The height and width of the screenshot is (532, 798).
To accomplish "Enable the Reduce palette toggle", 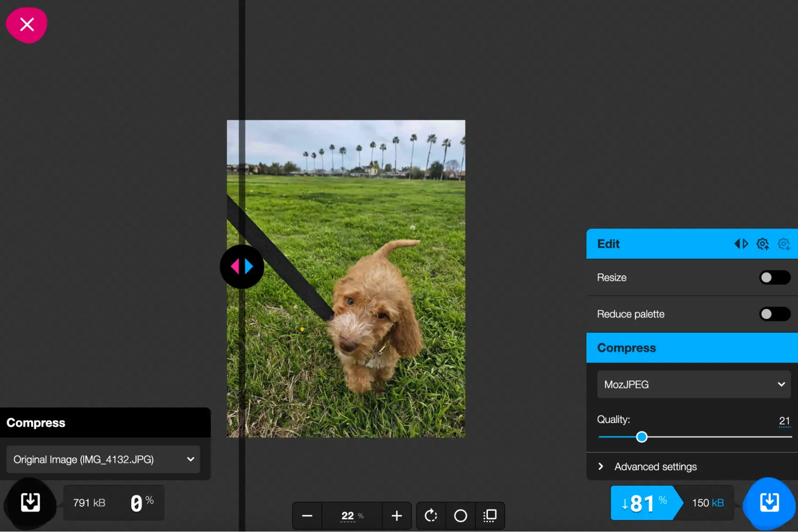I will pyautogui.click(x=774, y=314).
